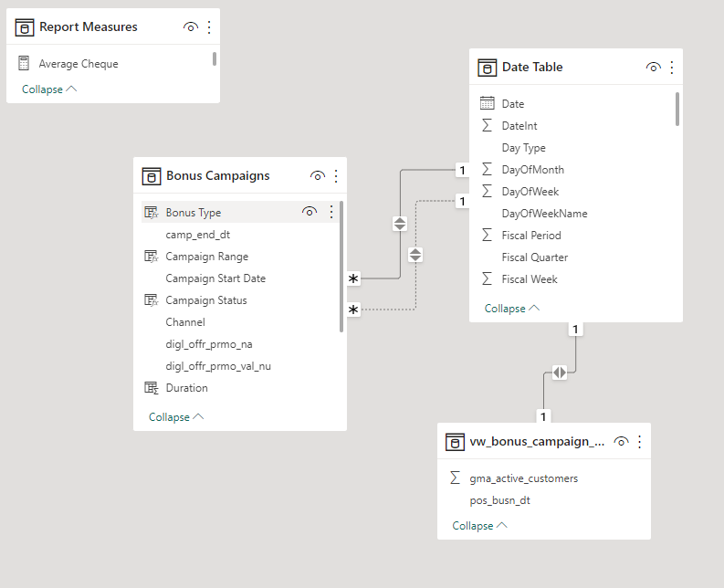
Task: Click the Bonus Campaigns field list scrollbar
Action: 341,266
